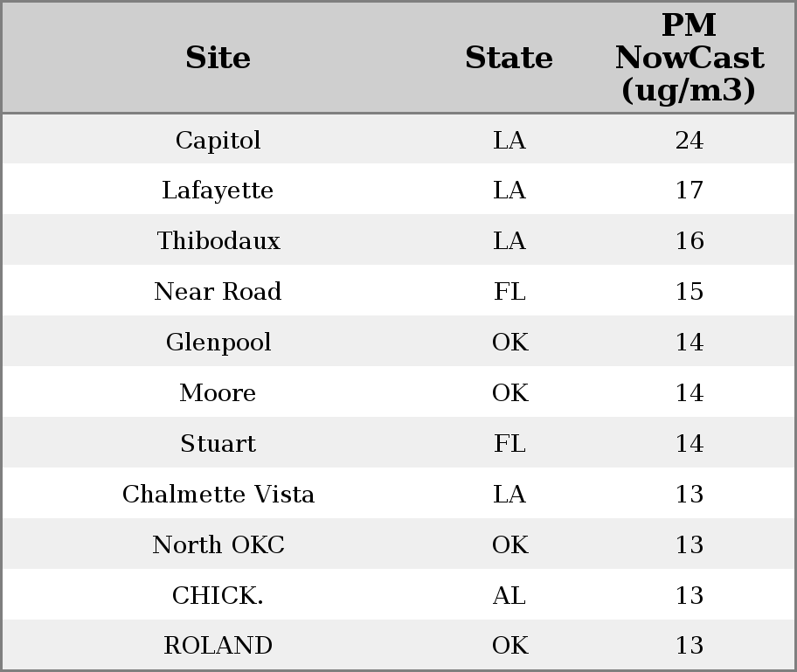Click the Thibodaux site name
Viewport: 797px width, 672px height.
click(218, 241)
